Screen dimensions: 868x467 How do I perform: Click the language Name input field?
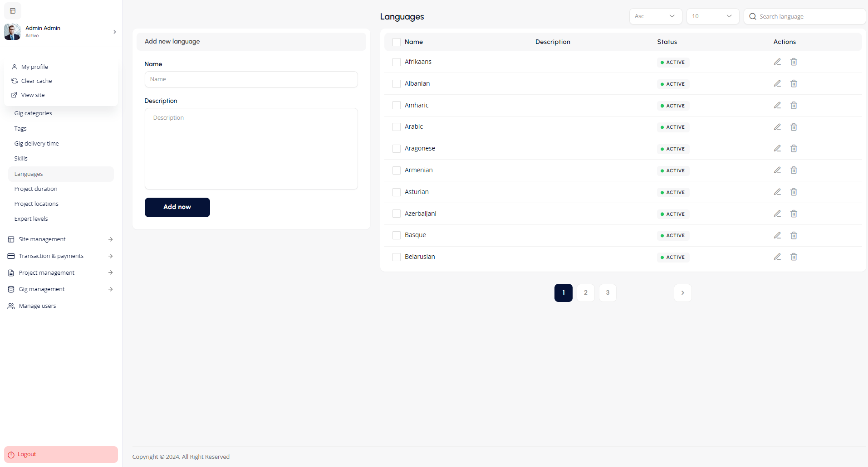tap(251, 79)
